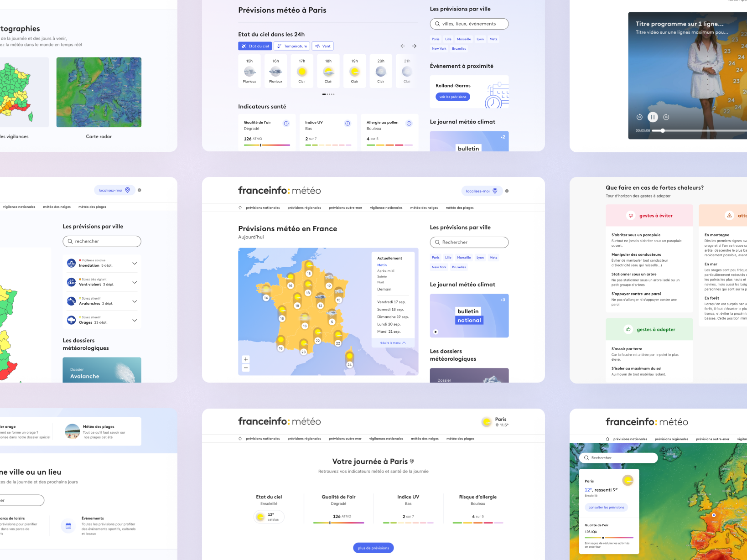Switch to the Température tab
This screenshot has height=560, width=747.
point(292,46)
